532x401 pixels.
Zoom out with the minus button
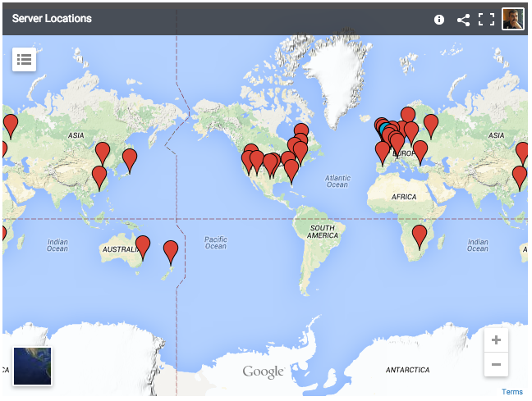(x=496, y=364)
